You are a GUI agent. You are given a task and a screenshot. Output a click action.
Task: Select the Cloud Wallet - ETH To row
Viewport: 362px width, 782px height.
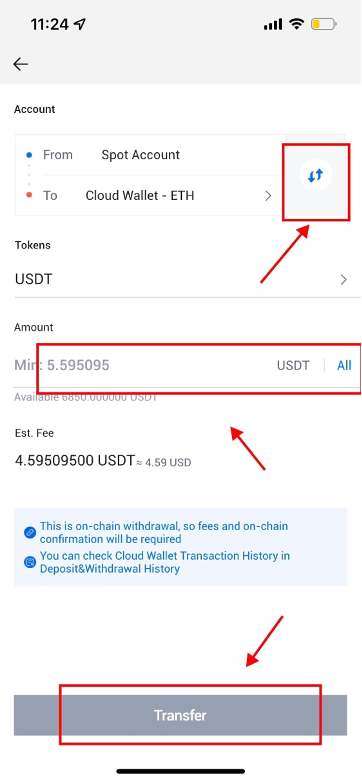click(150, 196)
